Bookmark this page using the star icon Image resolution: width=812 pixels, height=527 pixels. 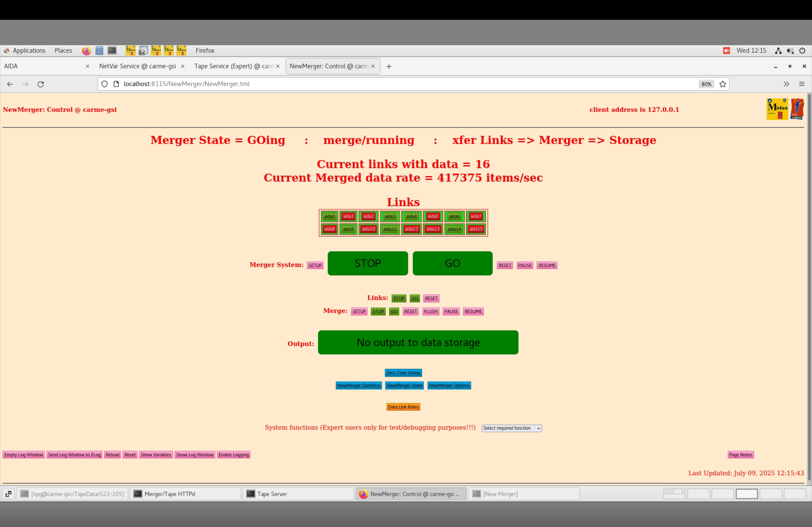point(722,84)
